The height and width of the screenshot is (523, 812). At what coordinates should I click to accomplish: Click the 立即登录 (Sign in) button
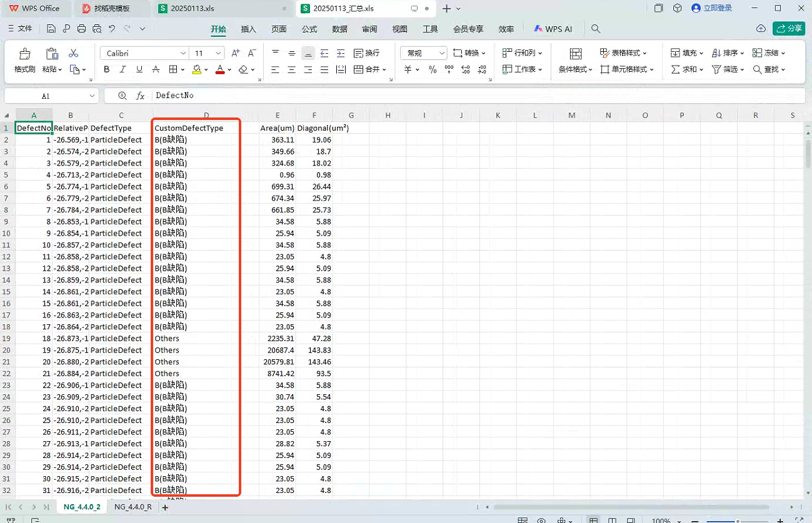(712, 9)
